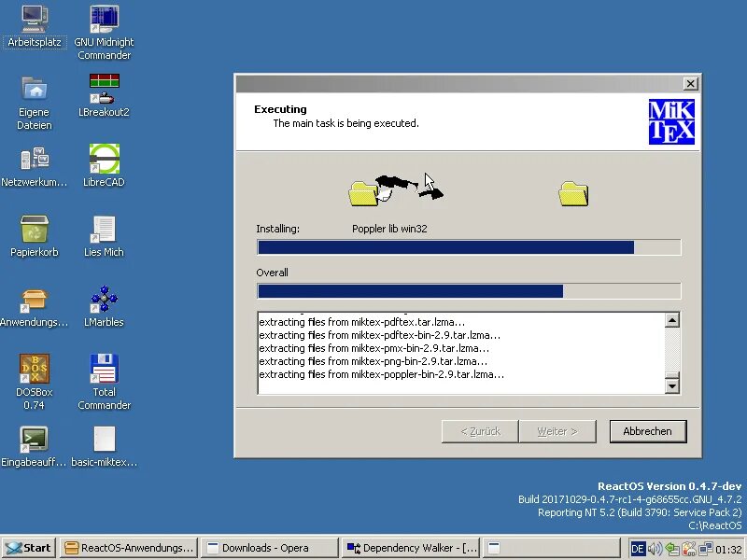The image size is (747, 560).
Task: Click the destination folder animation icon
Action: (x=573, y=193)
